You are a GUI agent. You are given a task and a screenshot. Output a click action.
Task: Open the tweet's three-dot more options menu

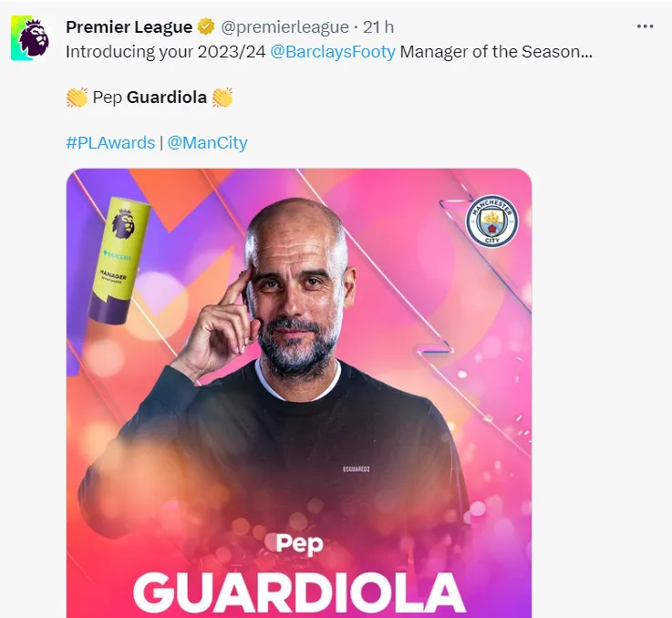[x=645, y=26]
